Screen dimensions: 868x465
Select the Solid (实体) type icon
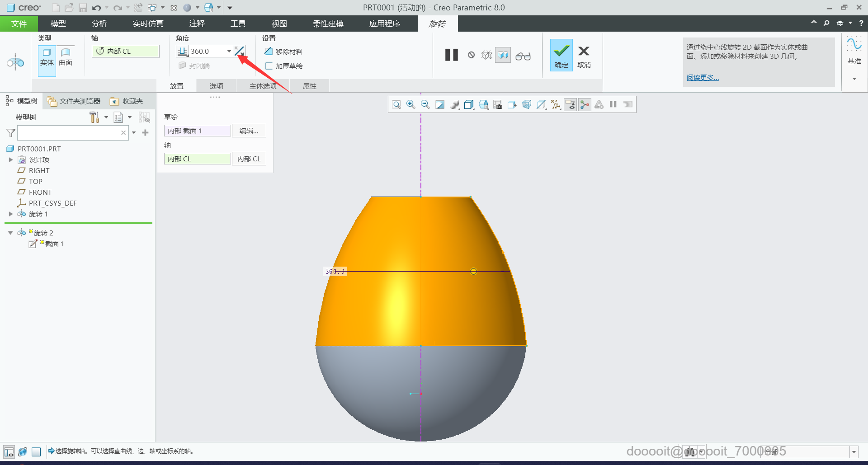tap(47, 57)
